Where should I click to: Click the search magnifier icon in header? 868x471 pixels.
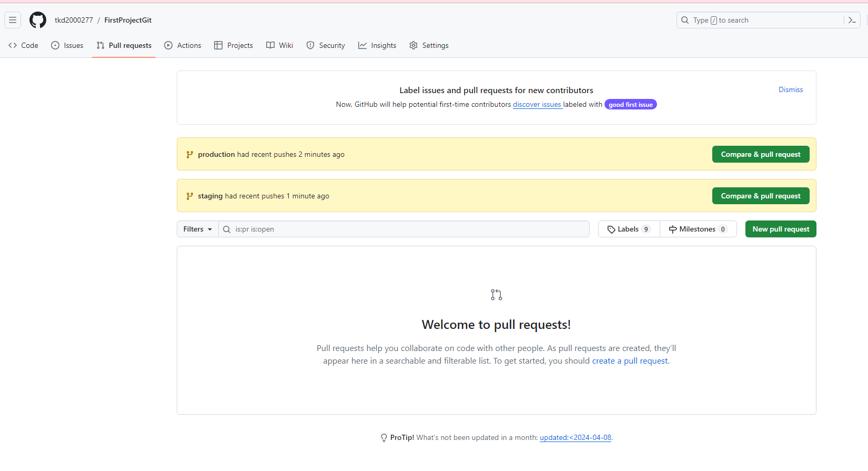tap(685, 20)
